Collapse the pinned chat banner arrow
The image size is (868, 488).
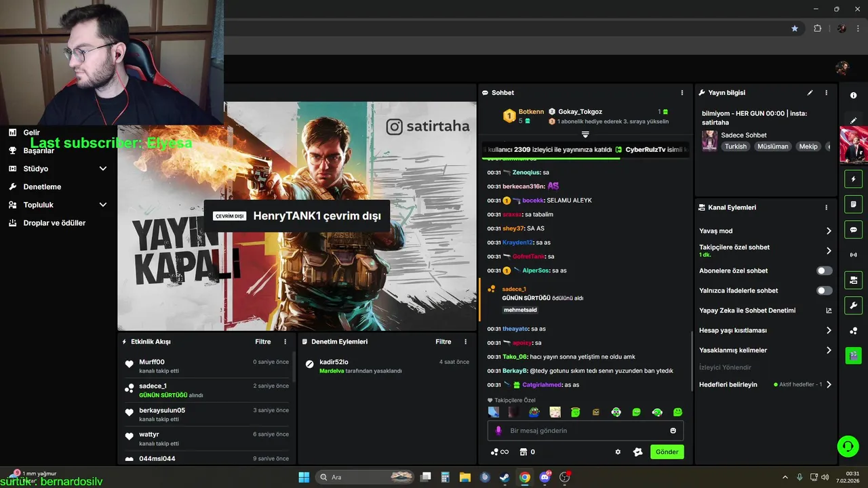tap(585, 135)
